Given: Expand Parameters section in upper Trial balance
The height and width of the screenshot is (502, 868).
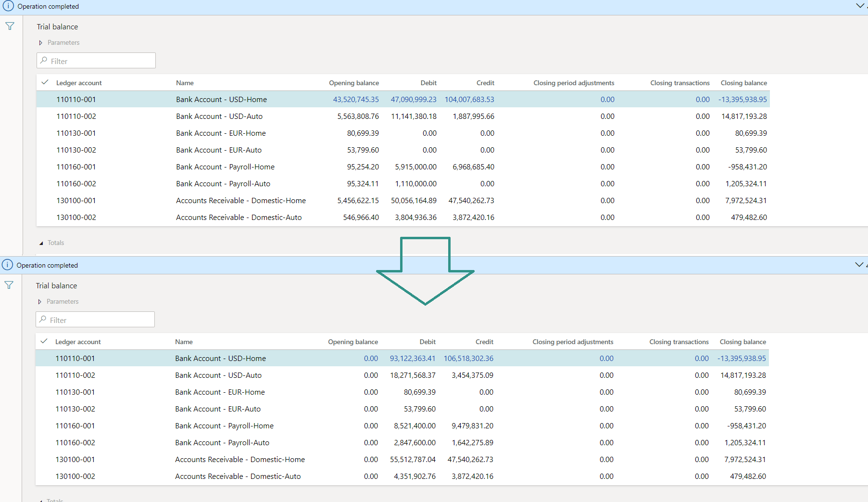Looking at the screenshot, I should (59, 42).
